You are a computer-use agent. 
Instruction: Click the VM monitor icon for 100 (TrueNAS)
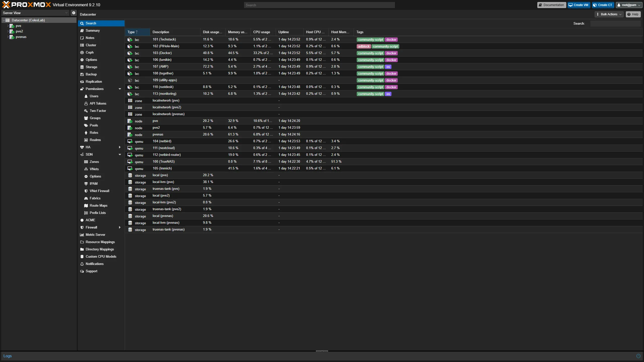pos(130,162)
